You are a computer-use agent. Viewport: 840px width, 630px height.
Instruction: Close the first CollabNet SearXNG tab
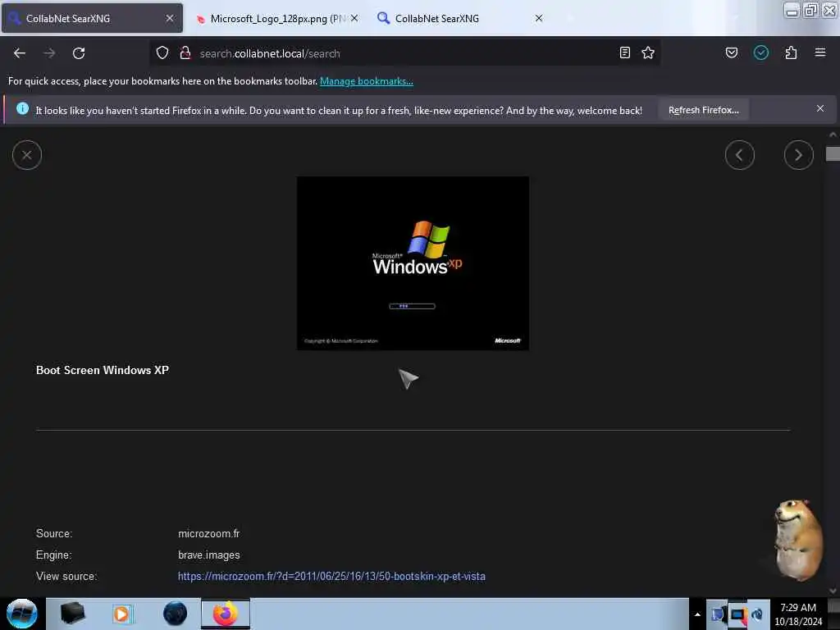click(x=170, y=18)
